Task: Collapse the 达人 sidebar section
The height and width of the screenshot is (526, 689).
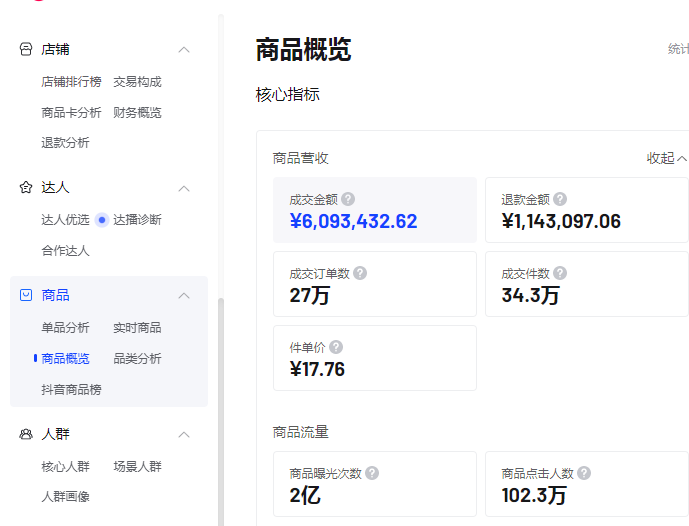Action: tap(184, 188)
